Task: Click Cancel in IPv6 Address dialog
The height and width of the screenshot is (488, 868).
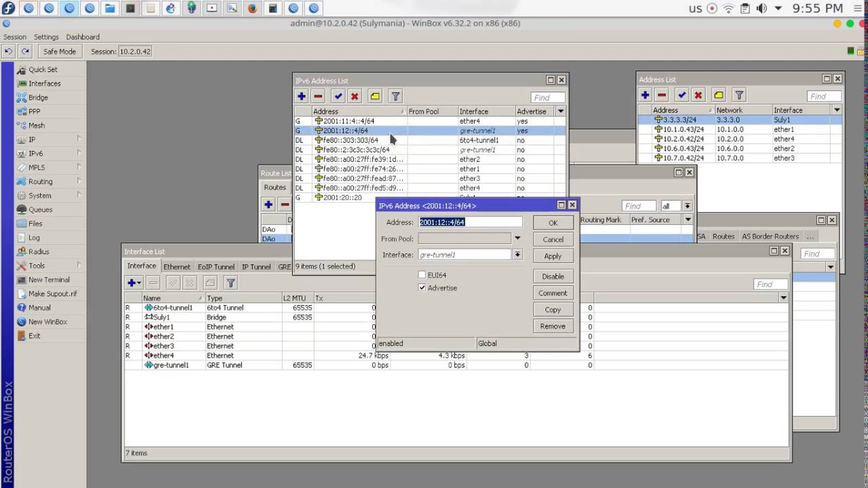Action: 553,239
